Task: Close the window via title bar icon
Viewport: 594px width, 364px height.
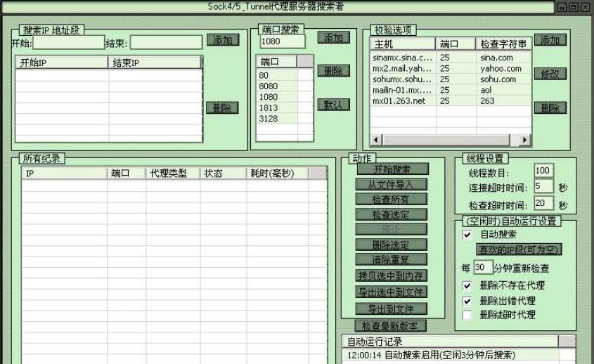Action: coord(586,7)
